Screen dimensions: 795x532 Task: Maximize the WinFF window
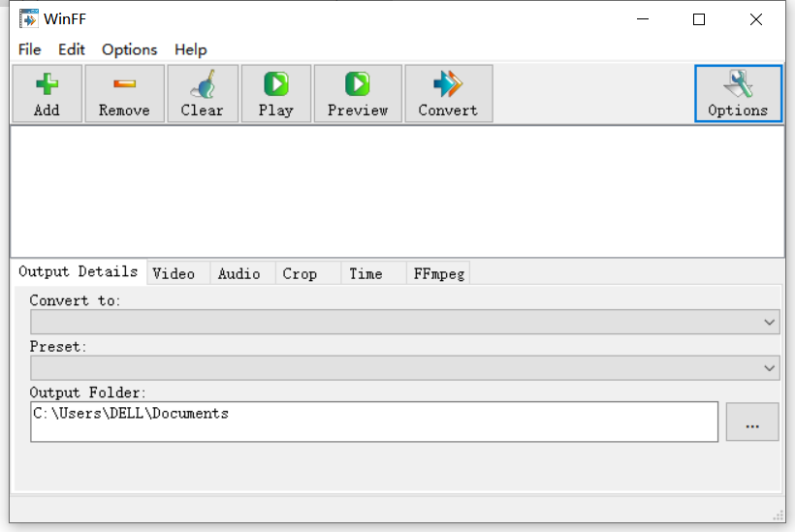coord(699,19)
